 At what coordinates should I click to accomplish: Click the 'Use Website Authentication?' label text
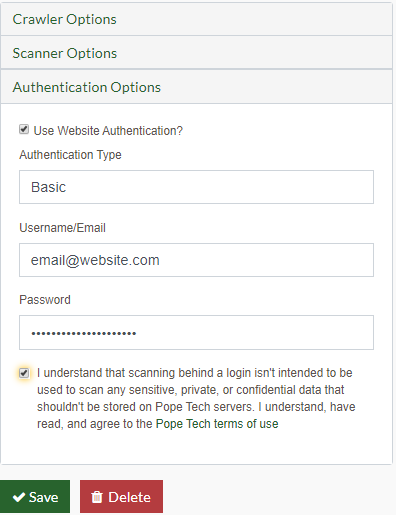click(108, 131)
